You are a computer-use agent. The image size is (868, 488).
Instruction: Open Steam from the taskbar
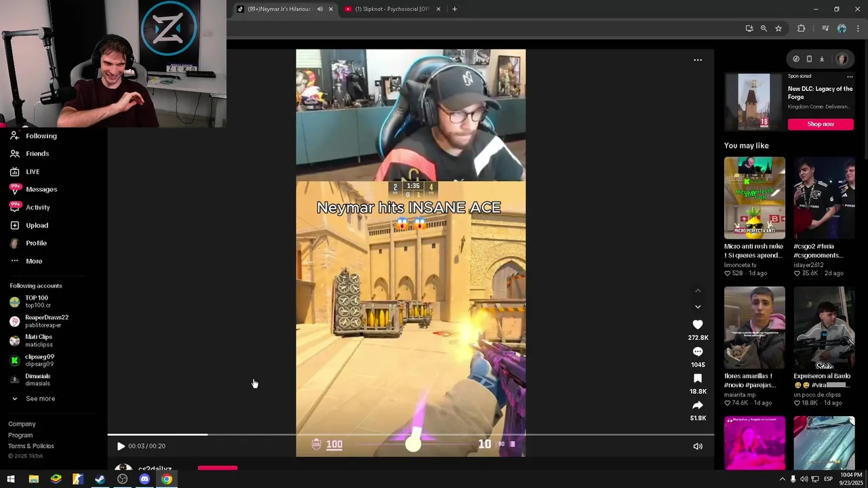point(100,479)
